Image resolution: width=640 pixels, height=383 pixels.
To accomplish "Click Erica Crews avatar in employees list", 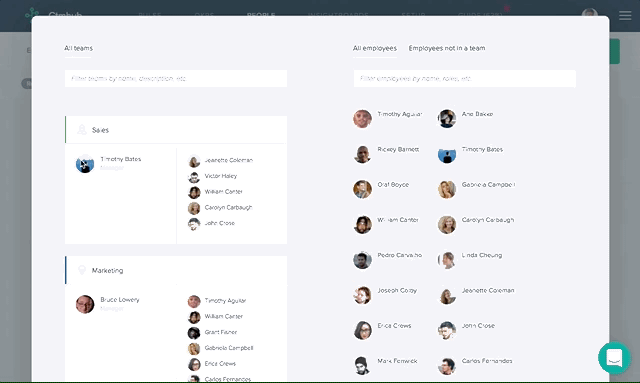I will click(x=362, y=330).
